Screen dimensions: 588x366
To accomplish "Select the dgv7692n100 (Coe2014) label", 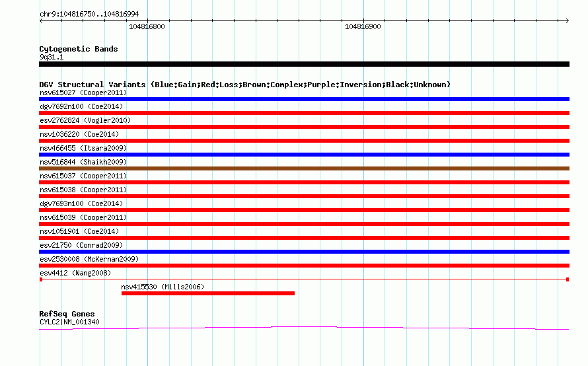I will (81, 106).
